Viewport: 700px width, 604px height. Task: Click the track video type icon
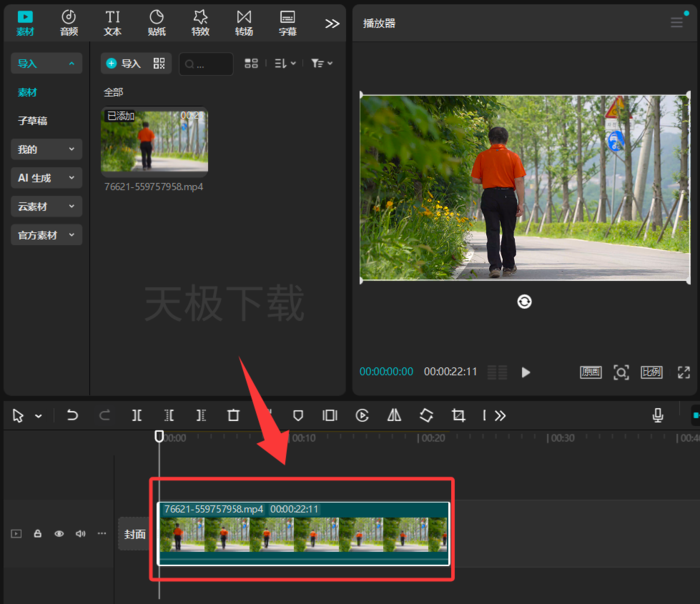click(x=16, y=533)
